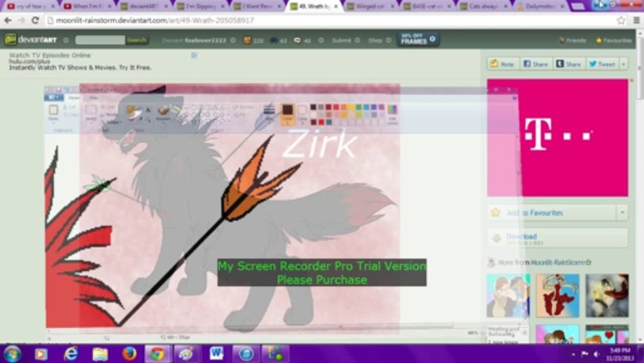Open the Paint line Size dropdown
Viewport: 644px width, 363px height.
point(269,113)
